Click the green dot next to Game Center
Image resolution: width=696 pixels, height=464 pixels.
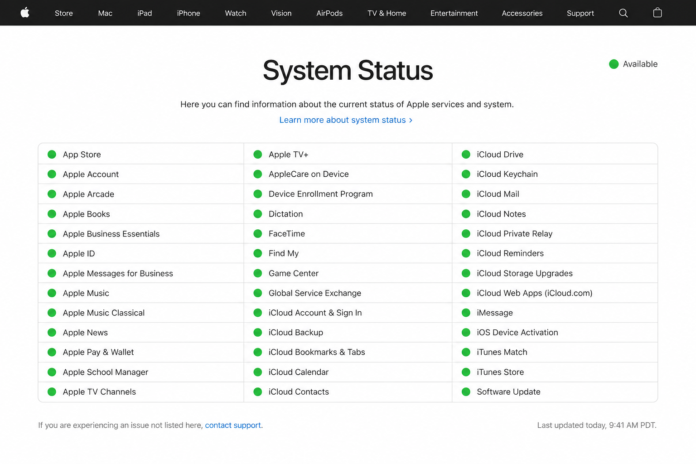point(257,274)
